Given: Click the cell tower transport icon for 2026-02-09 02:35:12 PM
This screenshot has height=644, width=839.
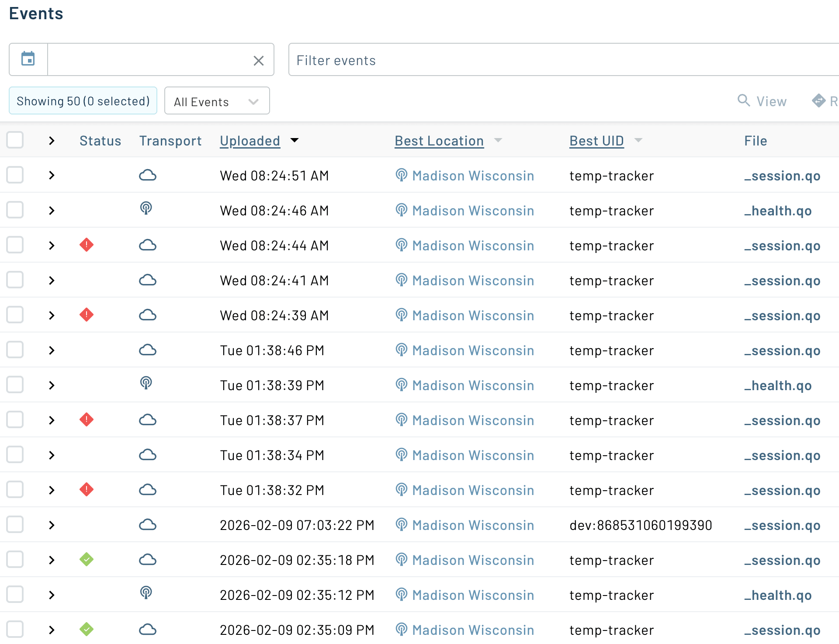Looking at the screenshot, I should point(146,593).
